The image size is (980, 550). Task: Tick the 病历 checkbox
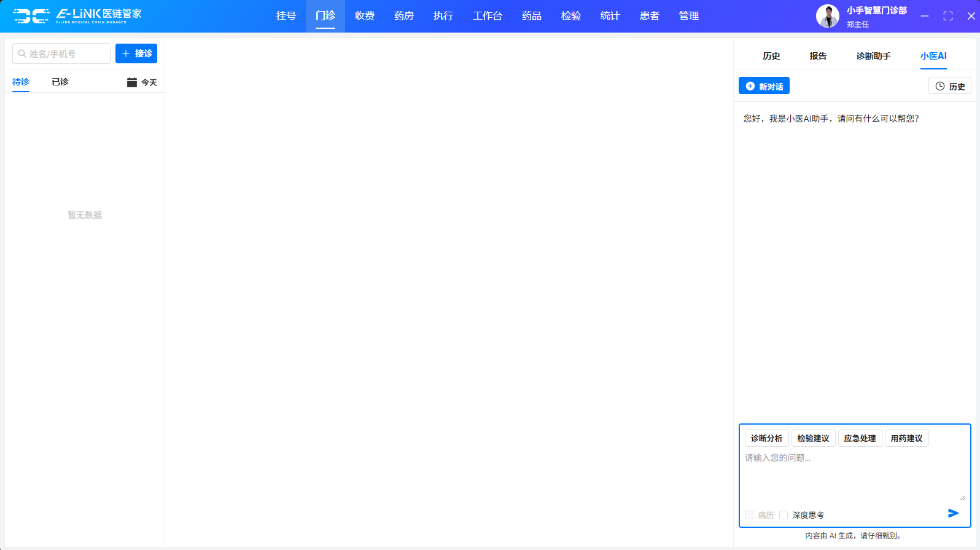pos(749,515)
